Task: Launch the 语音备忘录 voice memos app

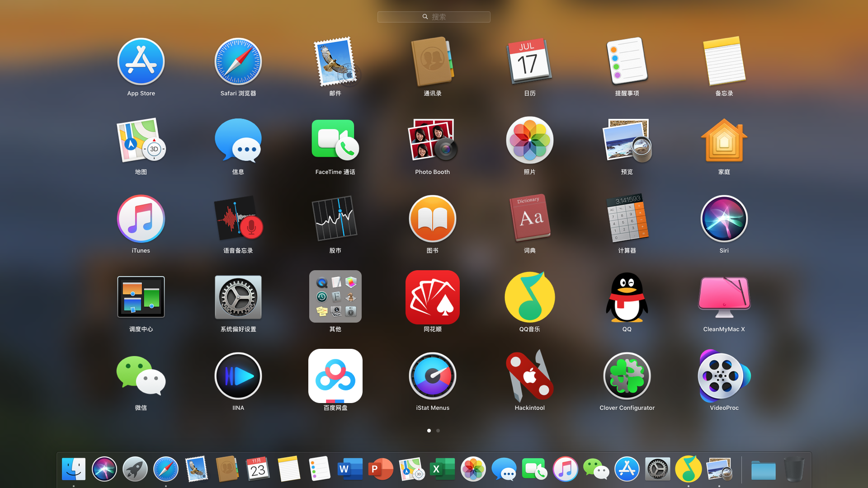Action: click(x=238, y=219)
